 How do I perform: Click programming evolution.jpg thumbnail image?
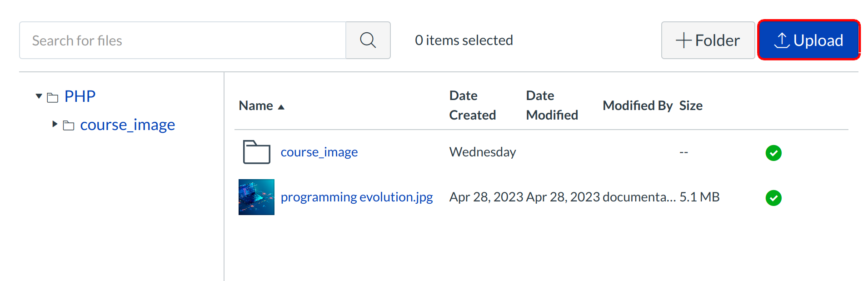point(256,197)
